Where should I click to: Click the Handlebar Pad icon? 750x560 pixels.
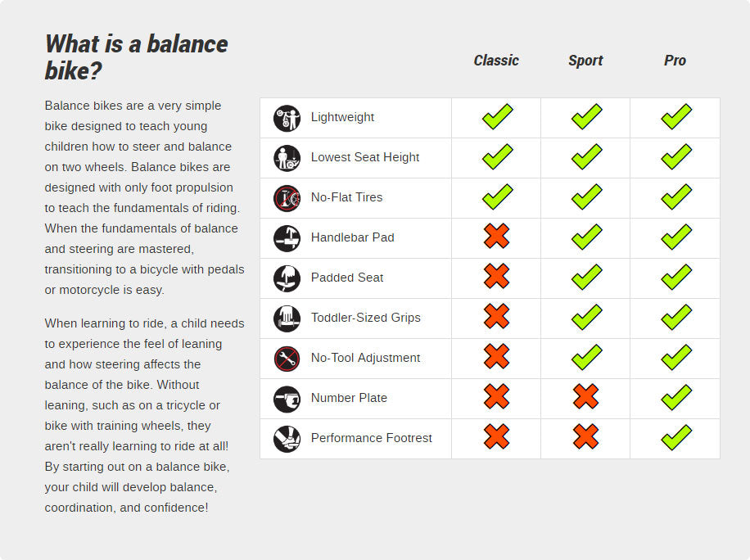287,238
